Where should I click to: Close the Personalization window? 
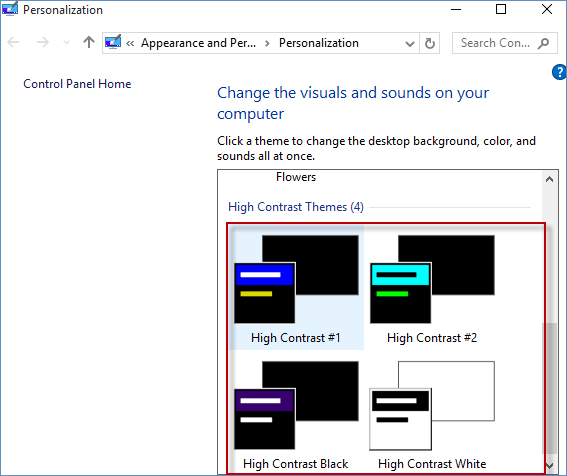(547, 9)
